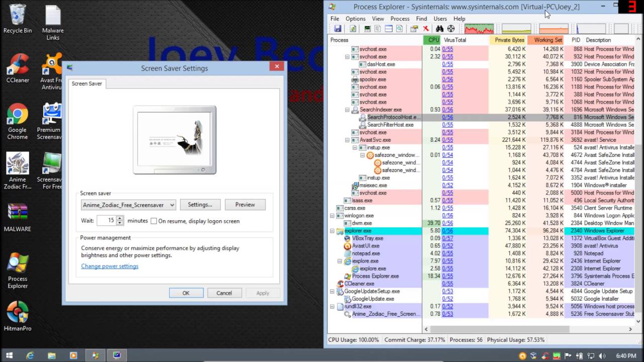
Task: Open VirusTotal 0/57 link for VBoxTray.exe
Action: click(x=447, y=238)
